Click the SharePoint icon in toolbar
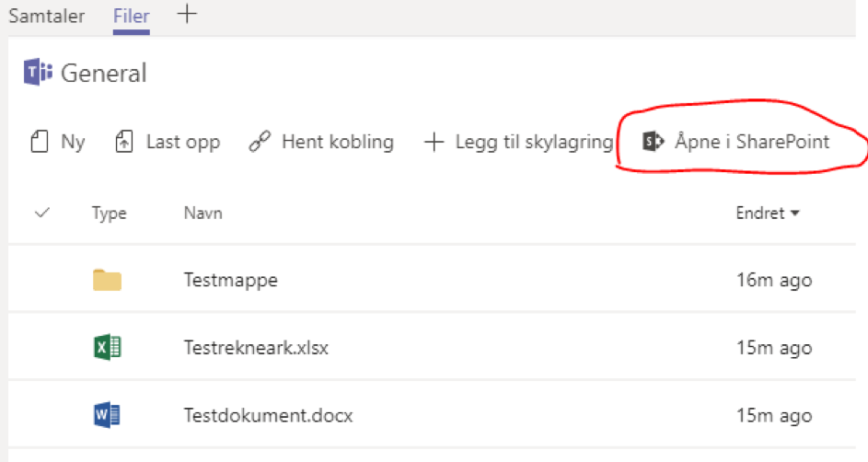868x462 pixels. (x=654, y=143)
